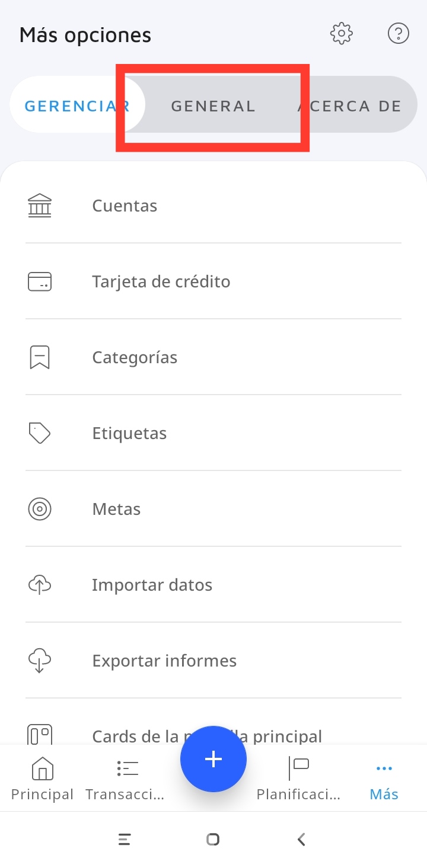The image size is (427, 868).
Task: Open Exportar informes option
Action: [x=164, y=661]
